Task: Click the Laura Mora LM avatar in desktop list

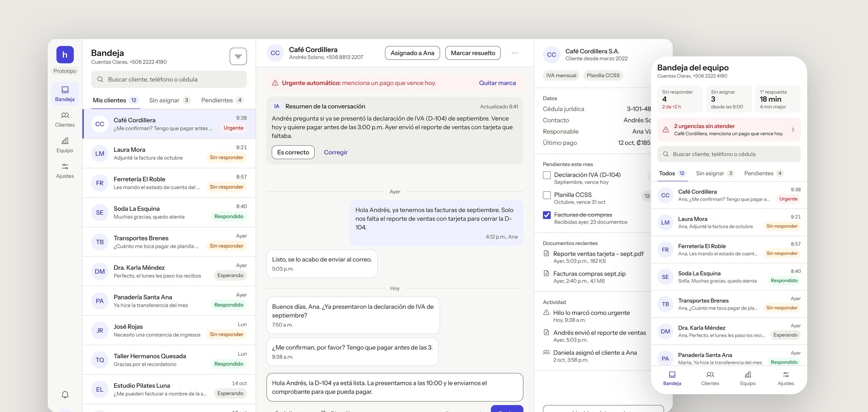Action: pyautogui.click(x=100, y=154)
